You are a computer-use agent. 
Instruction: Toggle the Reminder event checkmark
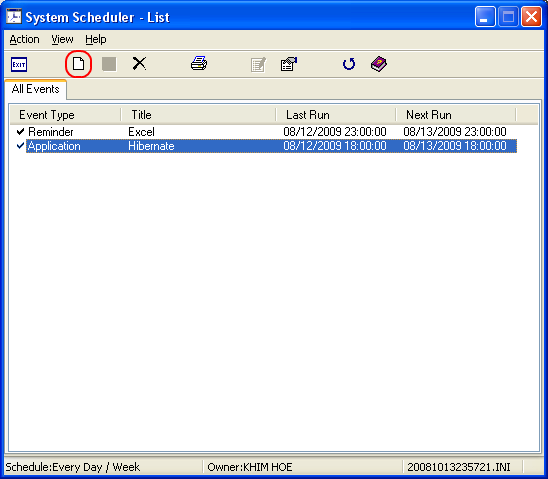click(20, 131)
